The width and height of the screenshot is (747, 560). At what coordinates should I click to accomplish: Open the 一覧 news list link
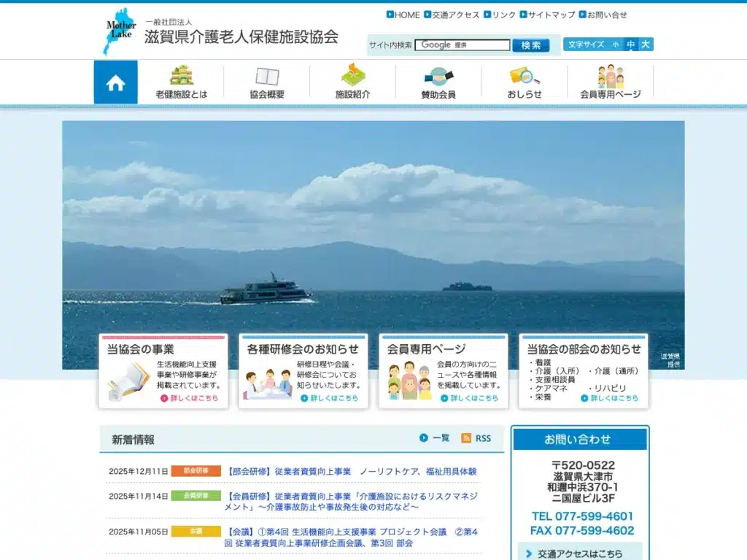pos(441,438)
